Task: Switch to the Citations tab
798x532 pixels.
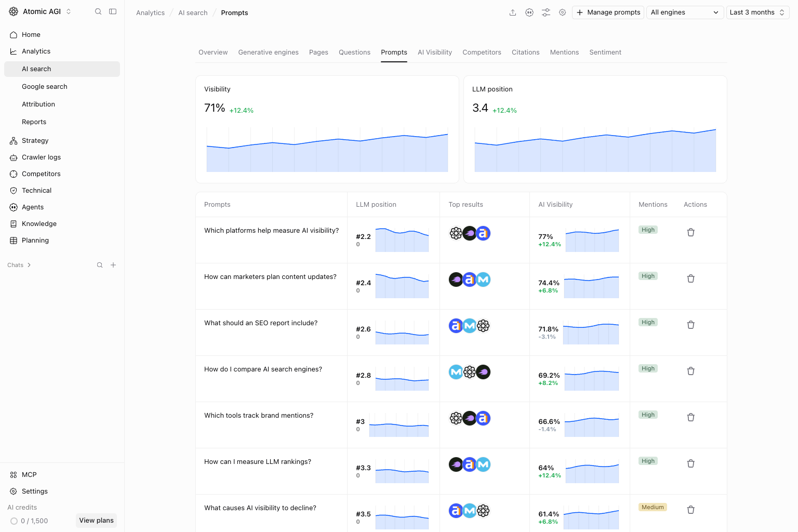Action: point(525,52)
